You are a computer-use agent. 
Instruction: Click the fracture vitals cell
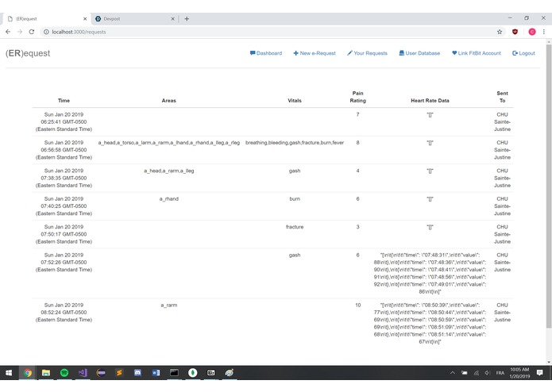[x=295, y=227]
